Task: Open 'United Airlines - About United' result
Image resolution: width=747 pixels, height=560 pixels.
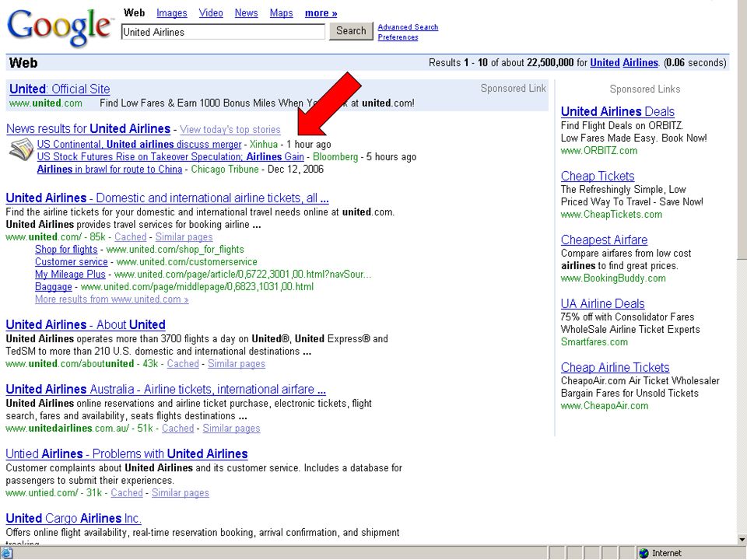Action: pyautogui.click(x=86, y=324)
